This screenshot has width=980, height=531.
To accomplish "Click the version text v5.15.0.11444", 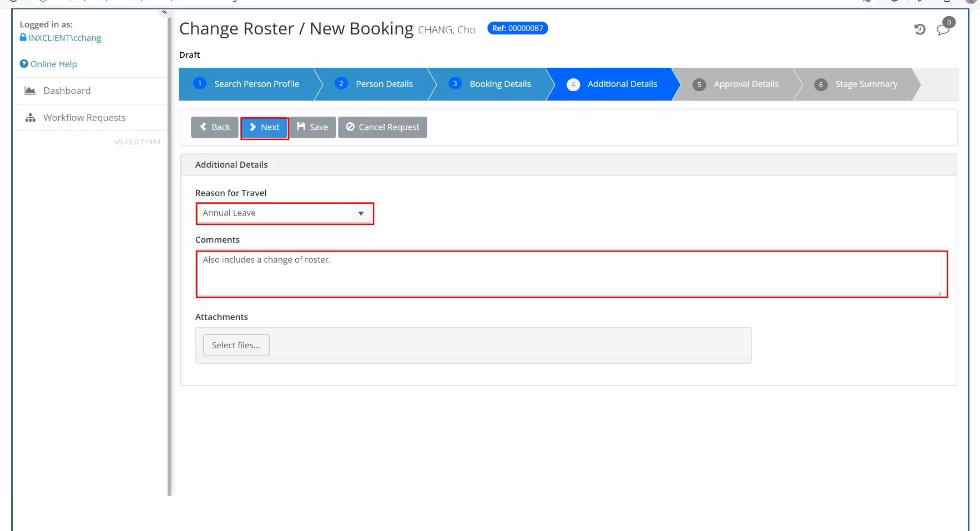I will pos(138,142).
